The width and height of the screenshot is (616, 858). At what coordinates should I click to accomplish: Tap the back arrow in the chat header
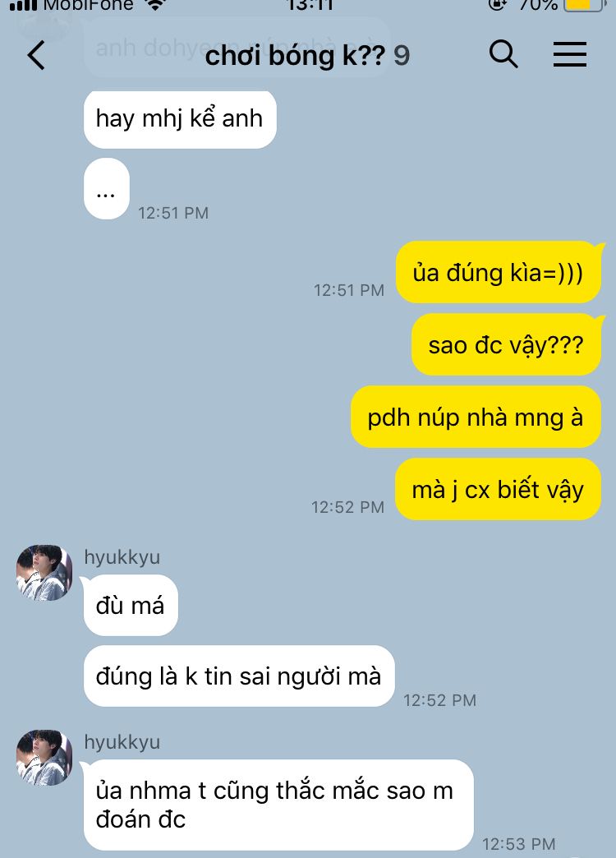37,55
